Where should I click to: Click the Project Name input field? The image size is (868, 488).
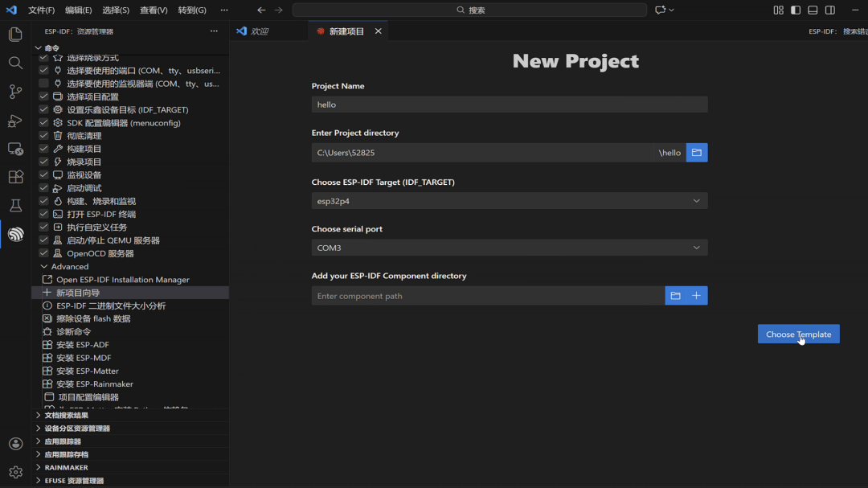510,105
